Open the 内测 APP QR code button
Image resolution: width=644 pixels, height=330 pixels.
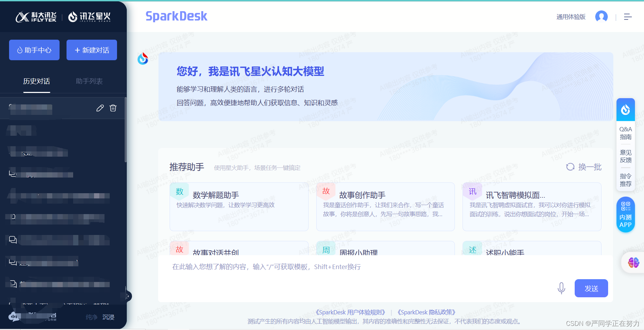point(626,215)
